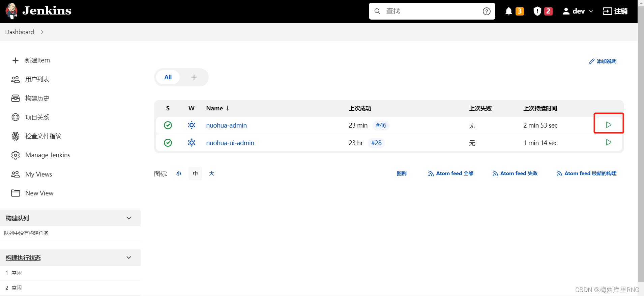Screen dimensions: 644x296
Task: Click the red security count badge 2
Action: [x=548, y=11]
